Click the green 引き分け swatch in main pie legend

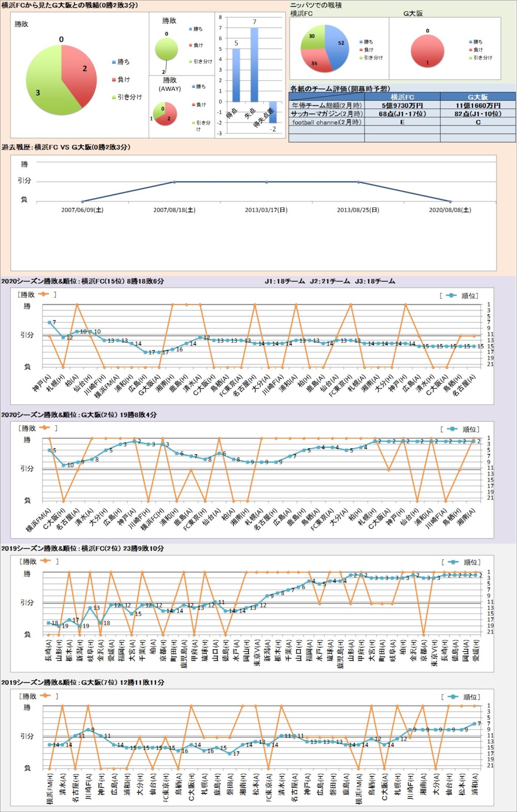click(x=114, y=97)
